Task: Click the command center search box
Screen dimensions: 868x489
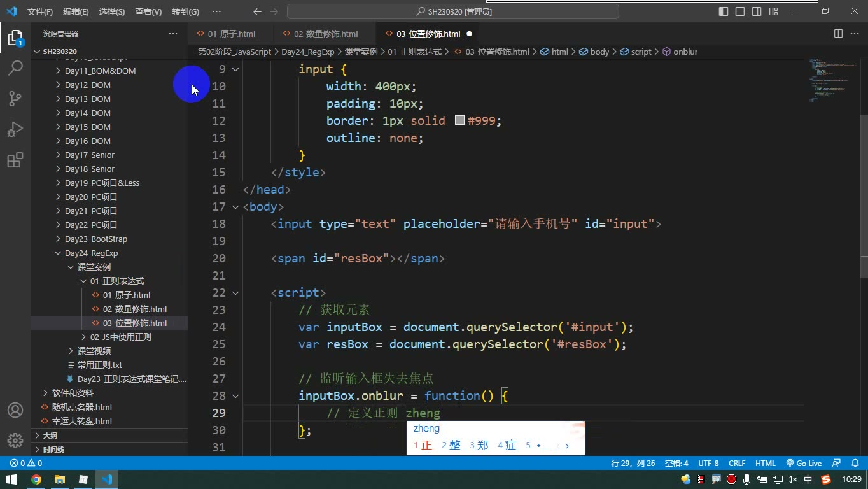Action: (x=453, y=11)
